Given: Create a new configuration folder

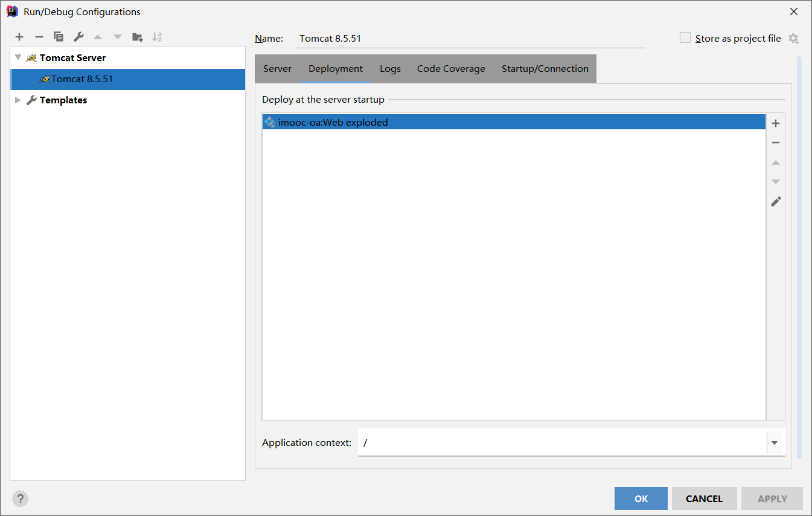Looking at the screenshot, I should pos(138,37).
